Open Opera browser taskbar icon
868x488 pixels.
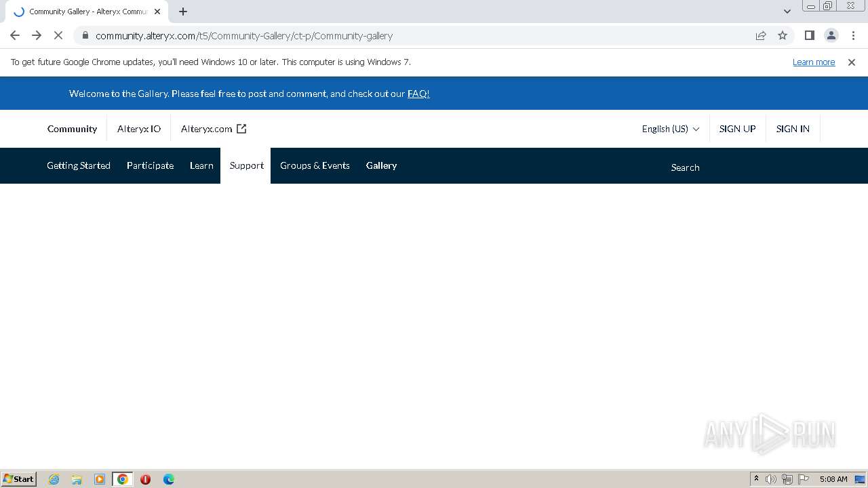[x=145, y=479]
